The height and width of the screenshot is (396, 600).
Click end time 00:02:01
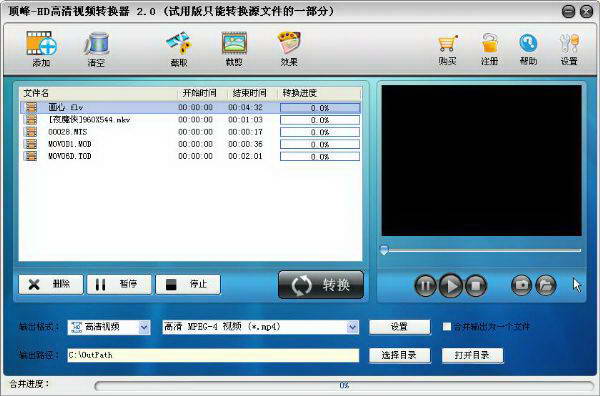[x=245, y=156]
